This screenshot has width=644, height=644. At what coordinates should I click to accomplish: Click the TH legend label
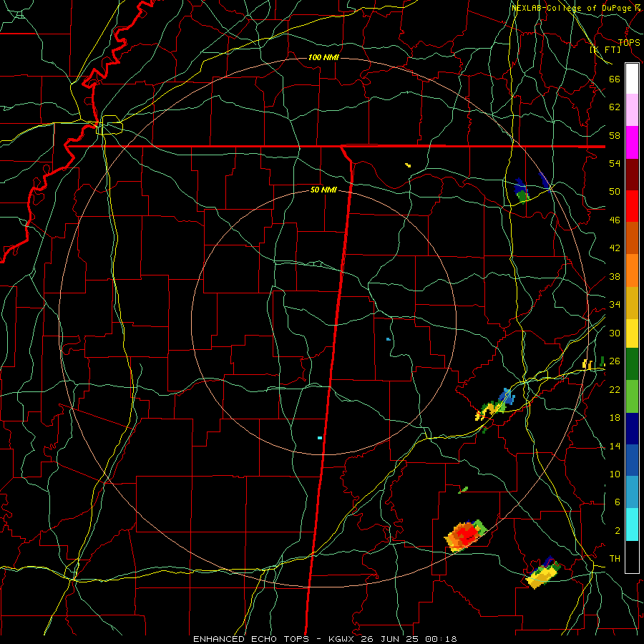(615, 559)
